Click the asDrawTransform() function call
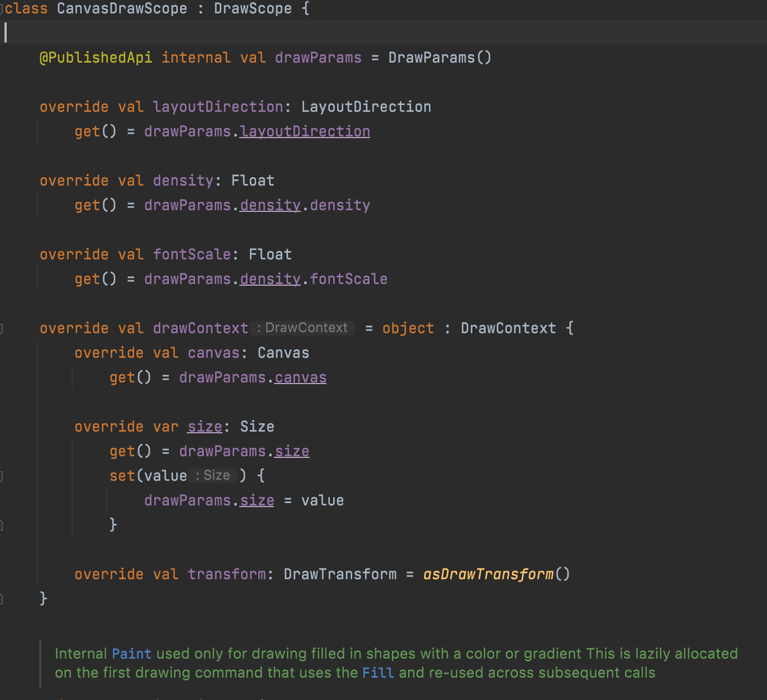This screenshot has width=767, height=700. click(x=496, y=574)
